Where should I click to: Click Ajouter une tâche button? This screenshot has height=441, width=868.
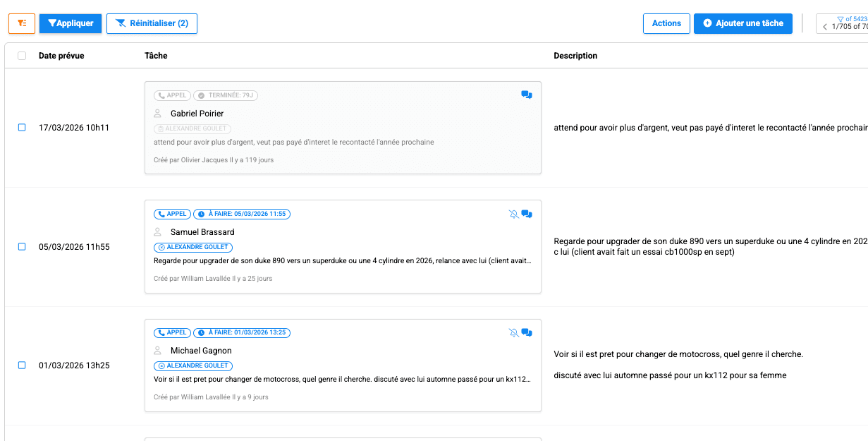click(743, 23)
